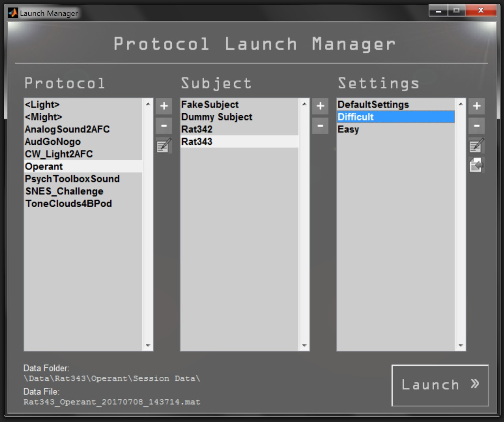
Task: Select DefaultSettings in the Settings list
Action: coord(396,104)
